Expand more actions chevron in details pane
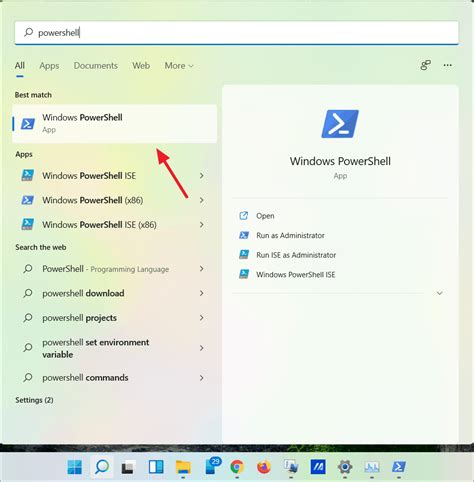The image size is (474, 482). point(440,293)
